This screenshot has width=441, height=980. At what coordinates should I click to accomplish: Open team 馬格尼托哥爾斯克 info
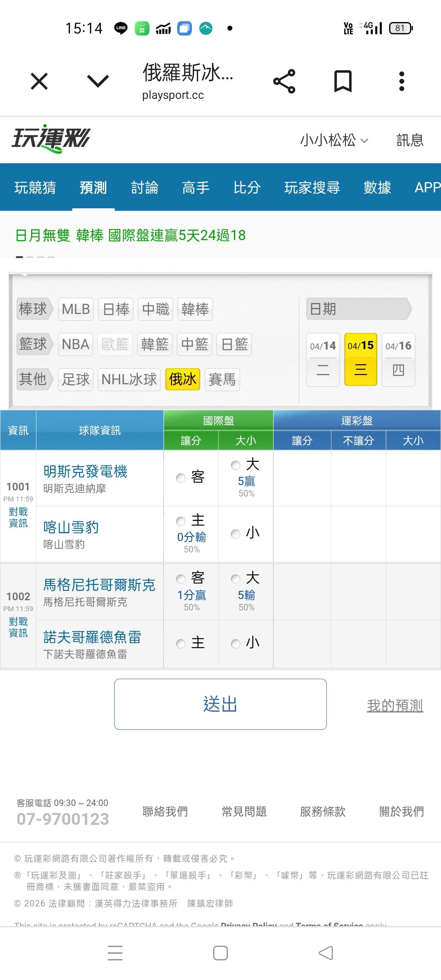pyautogui.click(x=99, y=585)
